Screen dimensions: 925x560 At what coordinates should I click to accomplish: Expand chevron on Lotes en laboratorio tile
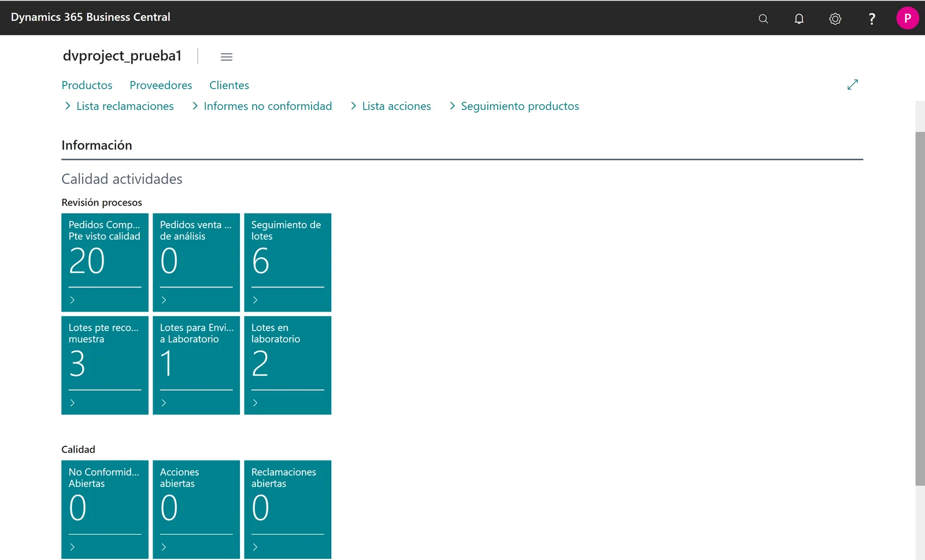point(255,403)
